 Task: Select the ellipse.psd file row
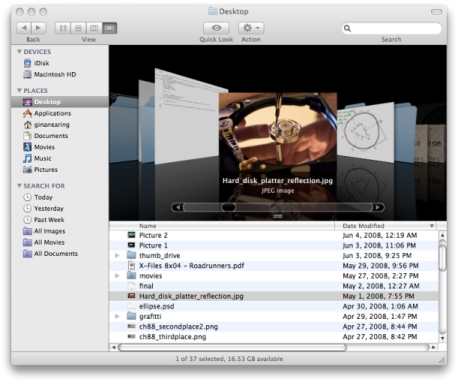tap(274, 306)
